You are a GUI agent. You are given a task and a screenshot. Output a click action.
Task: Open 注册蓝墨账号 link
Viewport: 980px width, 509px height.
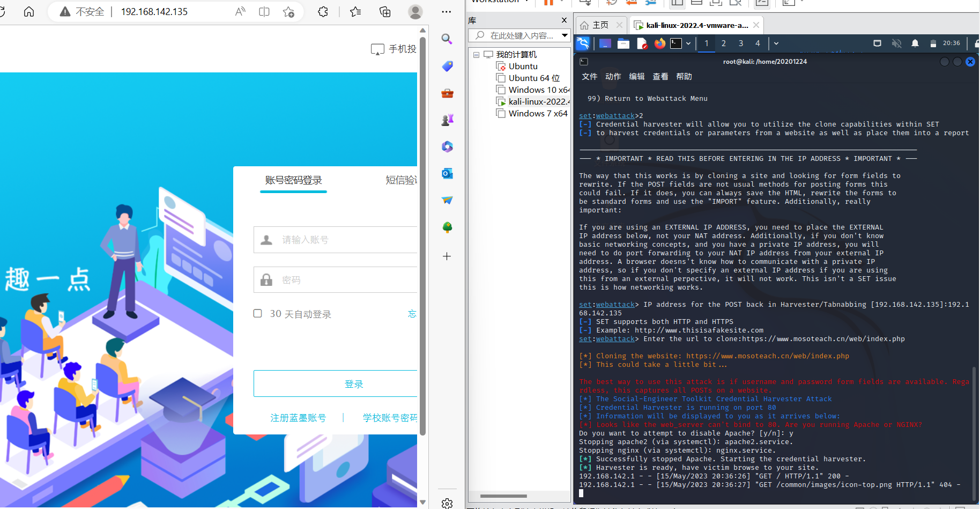[298, 418]
